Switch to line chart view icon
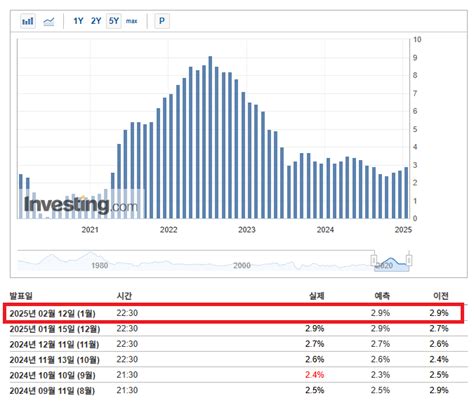Viewport: 474px width, 403px height. click(x=49, y=22)
